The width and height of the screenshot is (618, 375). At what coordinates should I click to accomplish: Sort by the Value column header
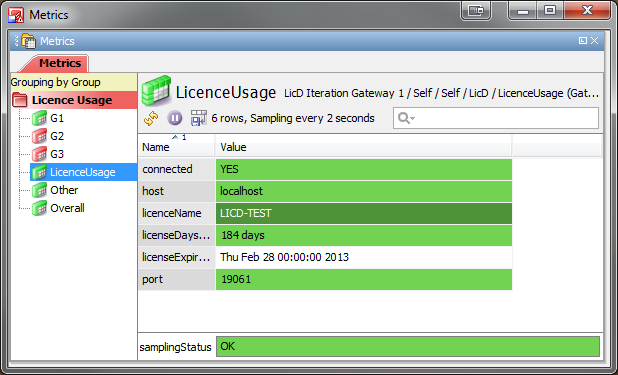pyautogui.click(x=363, y=147)
